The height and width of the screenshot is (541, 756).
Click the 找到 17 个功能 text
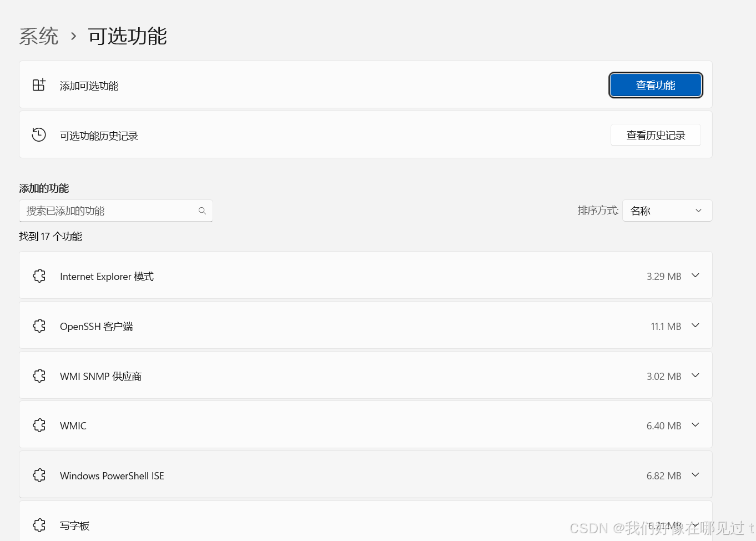pyautogui.click(x=51, y=236)
